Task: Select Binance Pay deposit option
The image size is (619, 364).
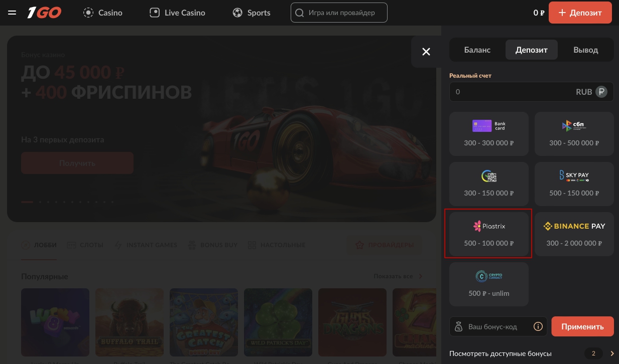Action: [x=574, y=234]
